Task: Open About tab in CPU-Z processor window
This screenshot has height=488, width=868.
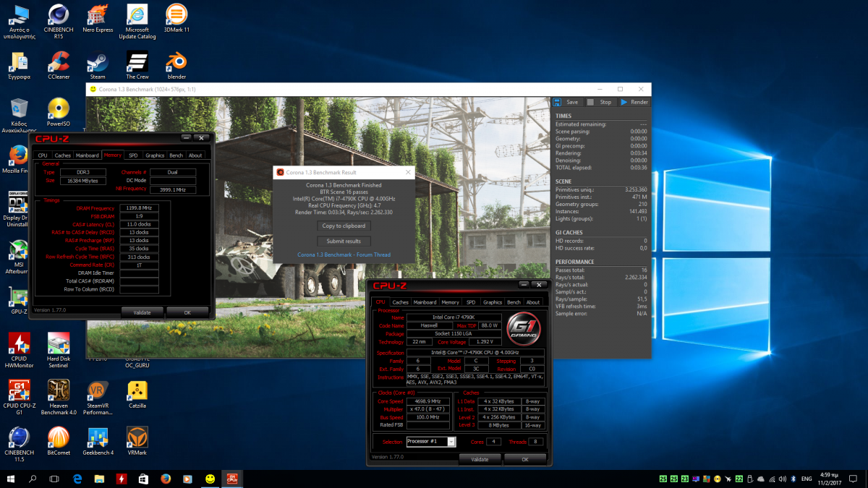Action: [533, 302]
